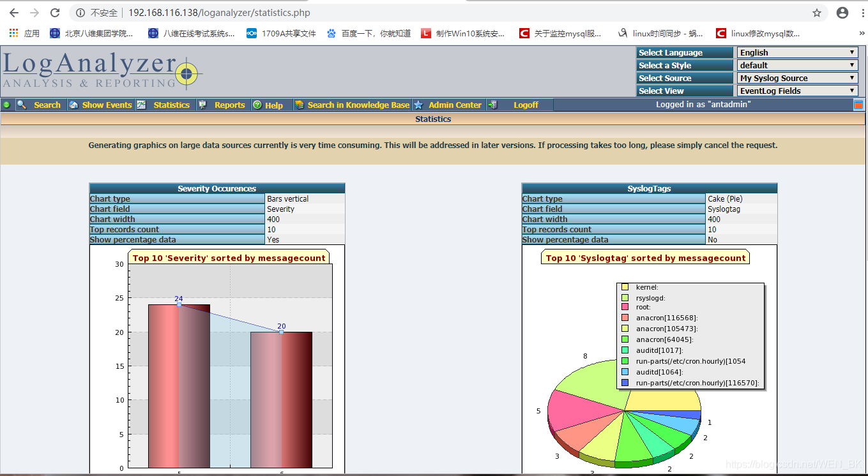Click the 'Logged in as antadmin' text
The image size is (868, 476).
point(703,105)
